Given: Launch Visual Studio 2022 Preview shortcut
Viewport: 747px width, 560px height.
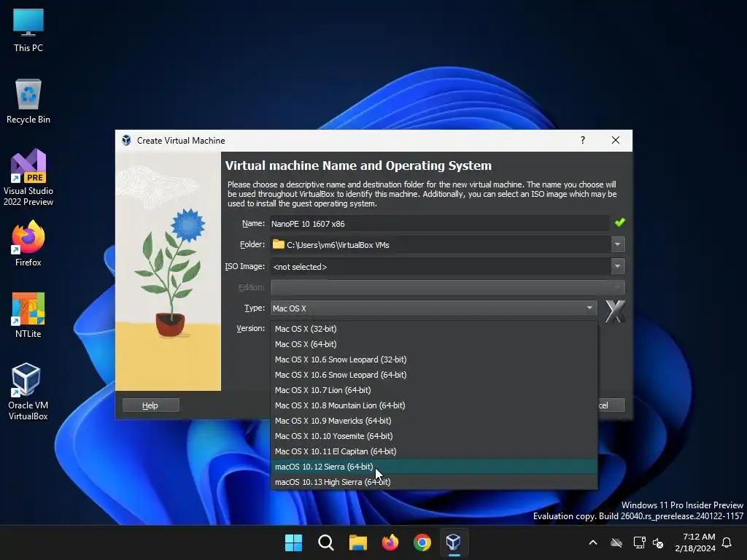Looking at the screenshot, I should (28, 177).
